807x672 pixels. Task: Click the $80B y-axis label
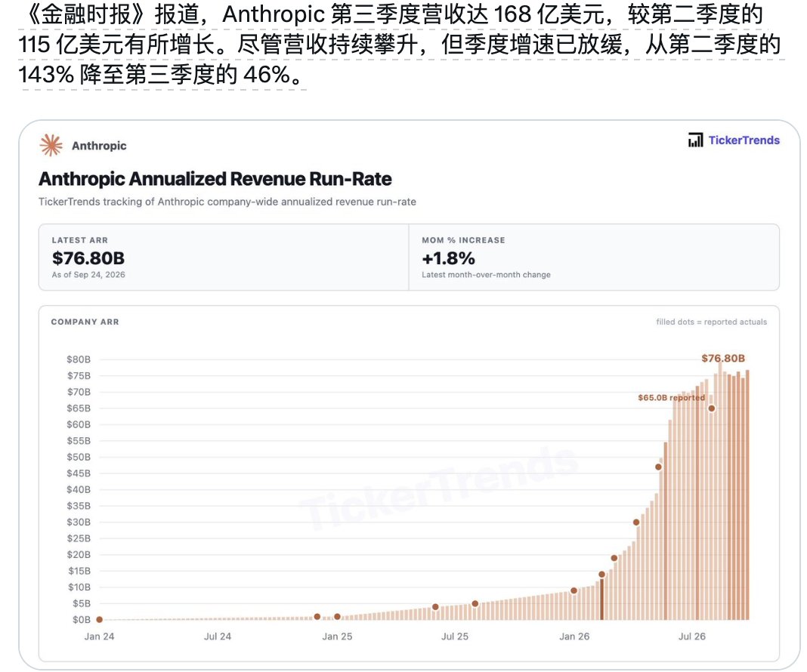coord(79,359)
